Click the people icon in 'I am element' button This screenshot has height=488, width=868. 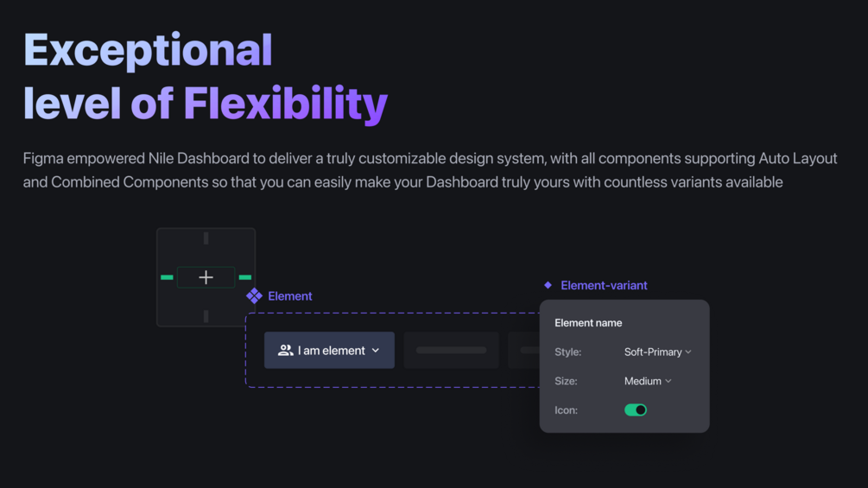[286, 350]
